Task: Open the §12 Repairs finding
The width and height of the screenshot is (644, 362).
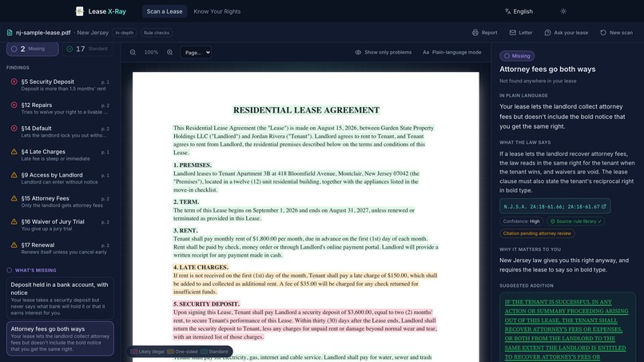Action: [60, 108]
